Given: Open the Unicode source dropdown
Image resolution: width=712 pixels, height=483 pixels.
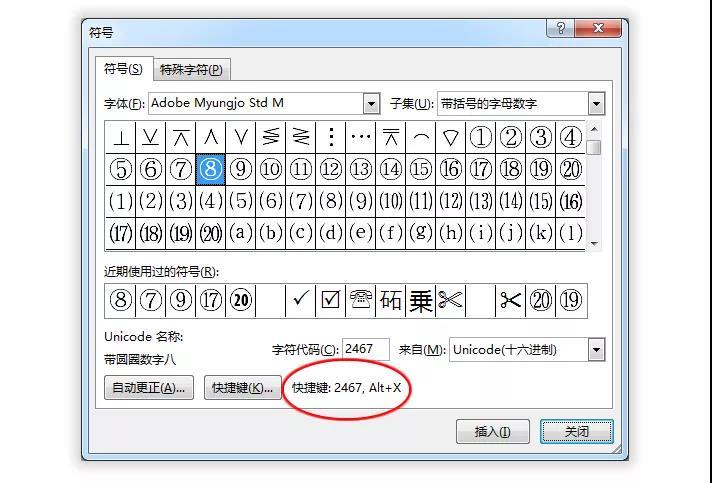Looking at the screenshot, I should click(x=596, y=349).
